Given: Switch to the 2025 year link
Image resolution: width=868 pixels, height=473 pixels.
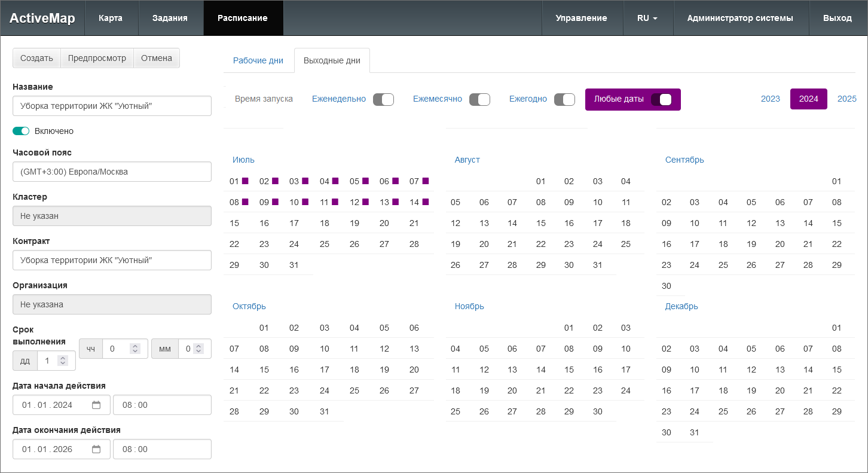Looking at the screenshot, I should click(x=846, y=99).
